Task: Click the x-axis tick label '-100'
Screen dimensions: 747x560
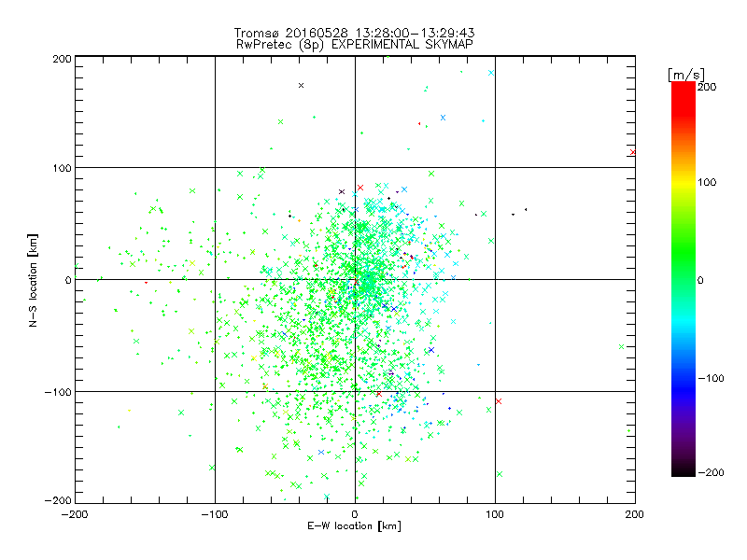Action: click(x=215, y=514)
